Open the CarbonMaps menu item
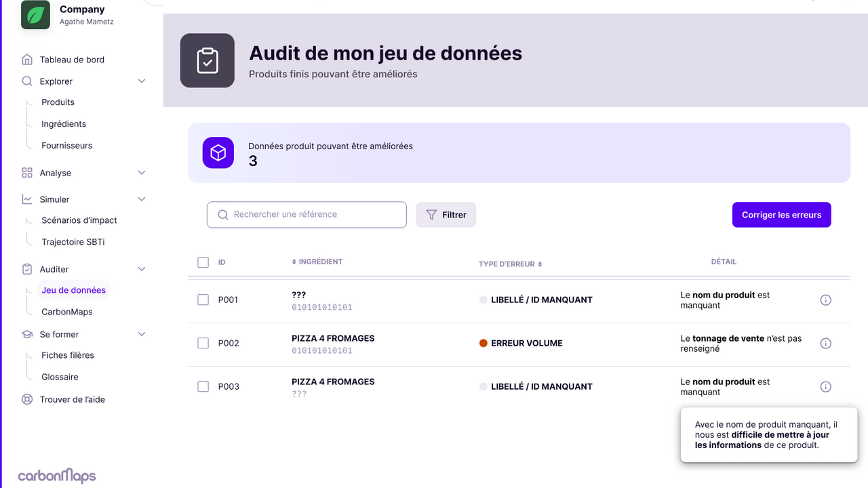The image size is (868, 488). click(x=66, y=312)
